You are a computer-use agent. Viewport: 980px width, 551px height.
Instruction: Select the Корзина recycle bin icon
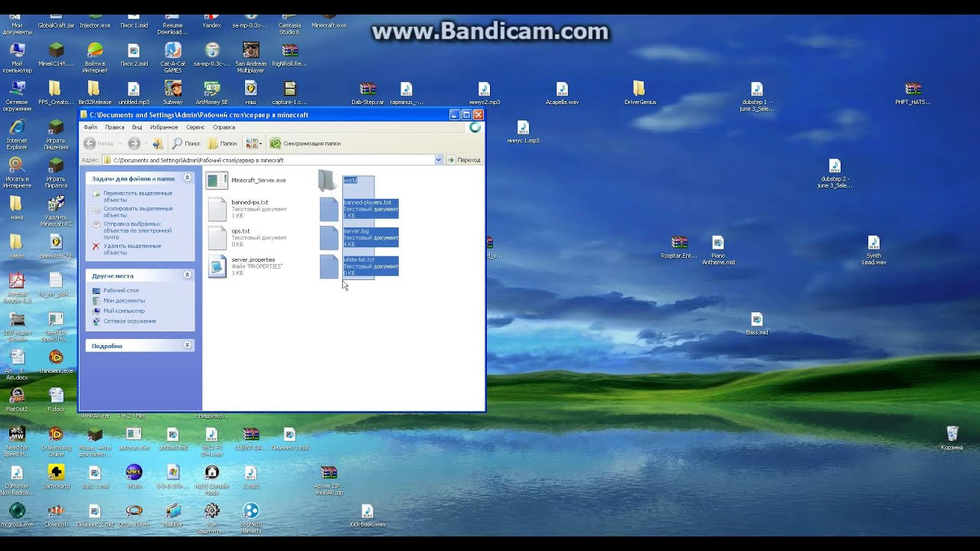click(x=952, y=438)
